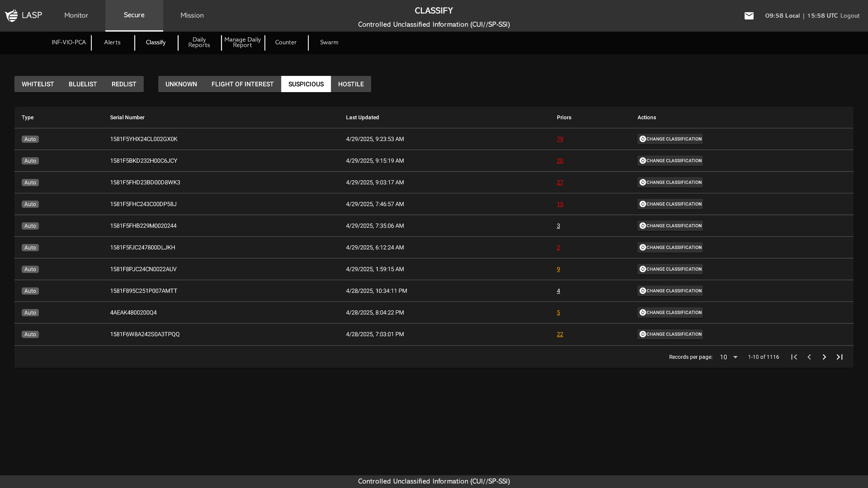868x488 pixels.
Task: Open the 20 priors link
Action: pos(560,161)
